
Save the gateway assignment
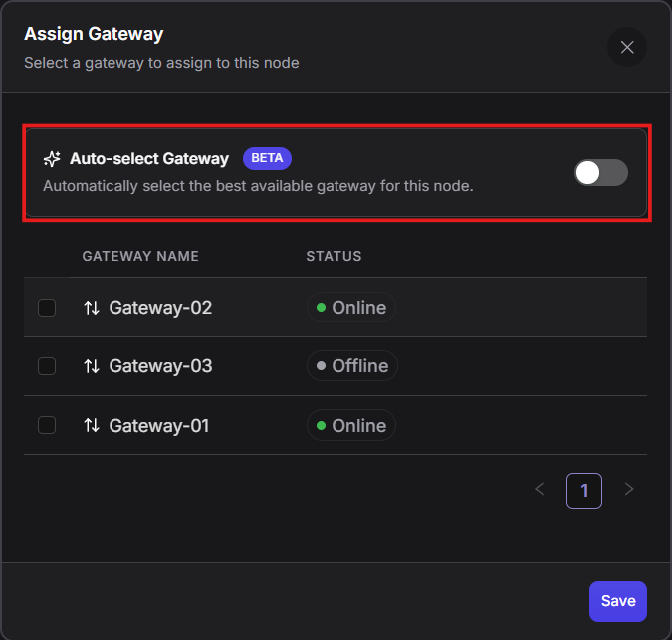point(618,601)
